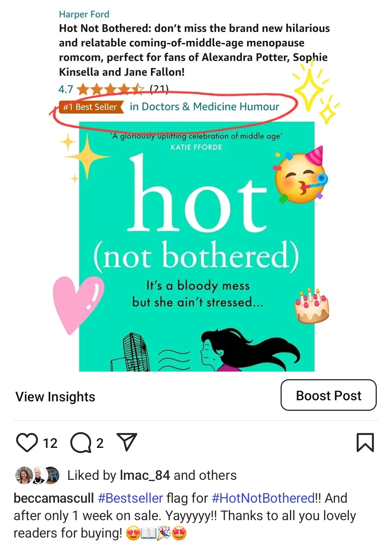392x551 pixels.
Task: Tap the likes count 12
Action: pos(50,443)
